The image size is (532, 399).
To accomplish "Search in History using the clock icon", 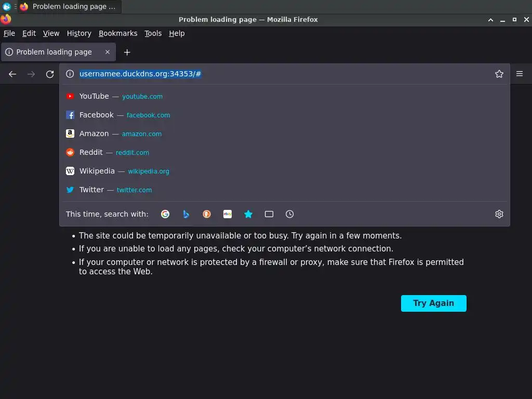I will (289, 214).
